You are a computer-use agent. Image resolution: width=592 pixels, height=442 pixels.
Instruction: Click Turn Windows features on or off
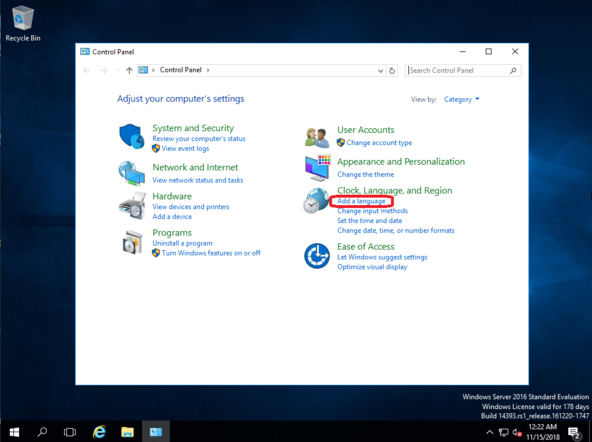pos(211,253)
